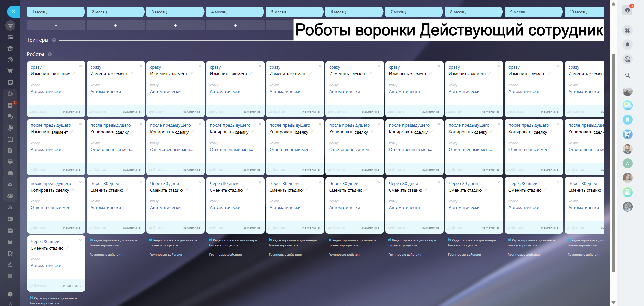
Task: Open the people group icon in left sidebar
Action: [x=10, y=196]
